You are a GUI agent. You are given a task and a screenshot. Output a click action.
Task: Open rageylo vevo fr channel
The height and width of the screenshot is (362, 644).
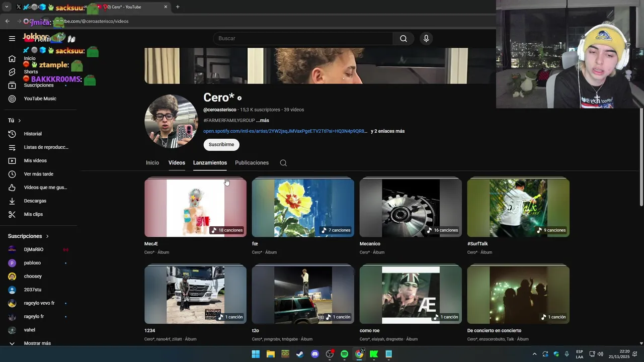pyautogui.click(x=38, y=303)
